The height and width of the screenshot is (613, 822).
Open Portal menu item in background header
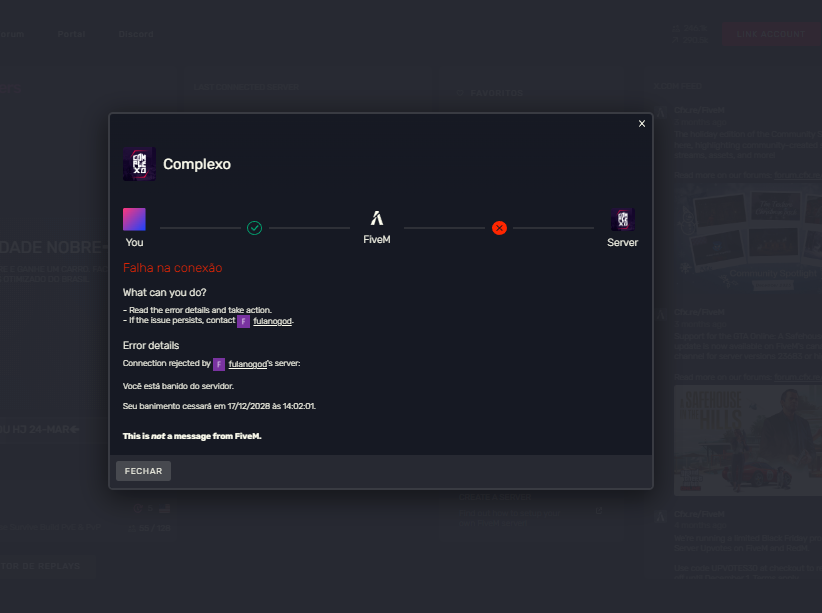point(71,34)
